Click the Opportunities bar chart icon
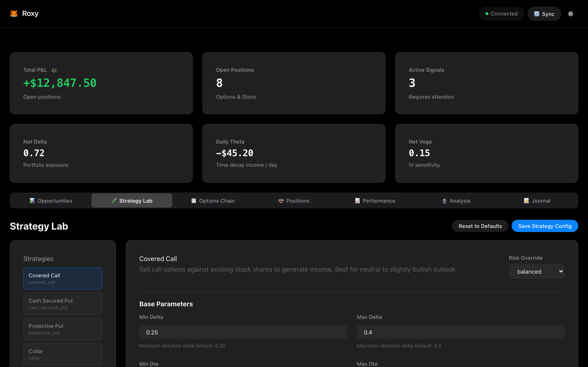Image resolution: width=588 pixels, height=367 pixels. tap(32, 201)
